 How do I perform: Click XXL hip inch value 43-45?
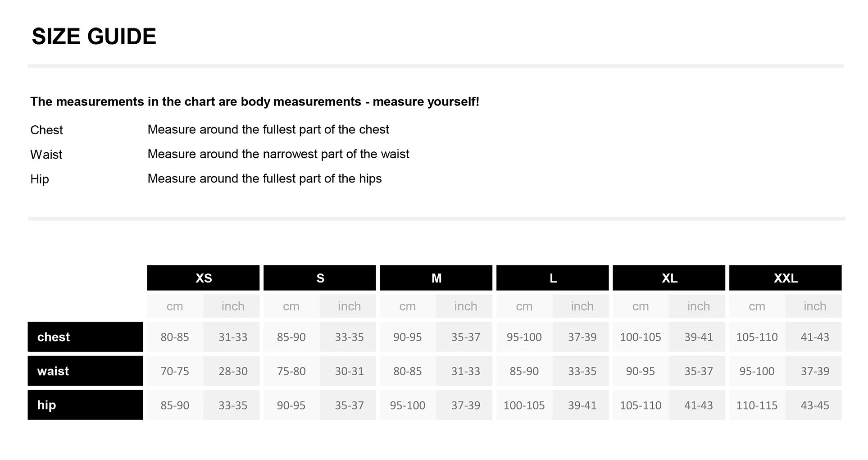tap(814, 405)
